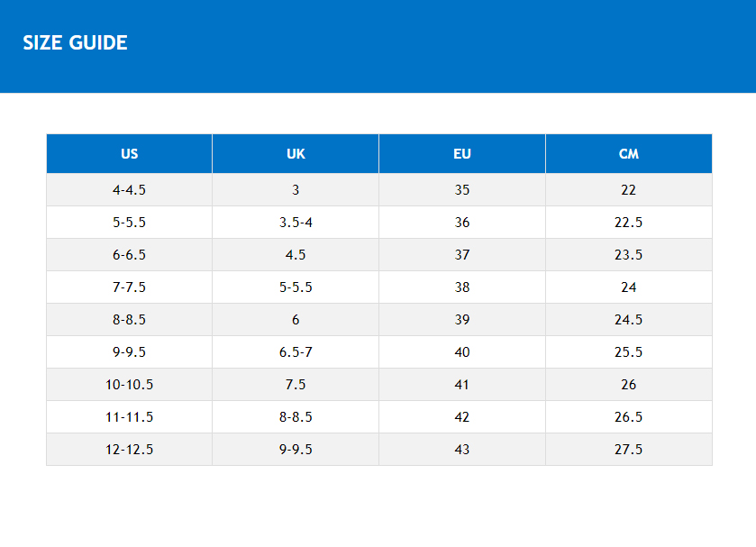
Task: Click EU size 41 cell
Action: coord(462,385)
